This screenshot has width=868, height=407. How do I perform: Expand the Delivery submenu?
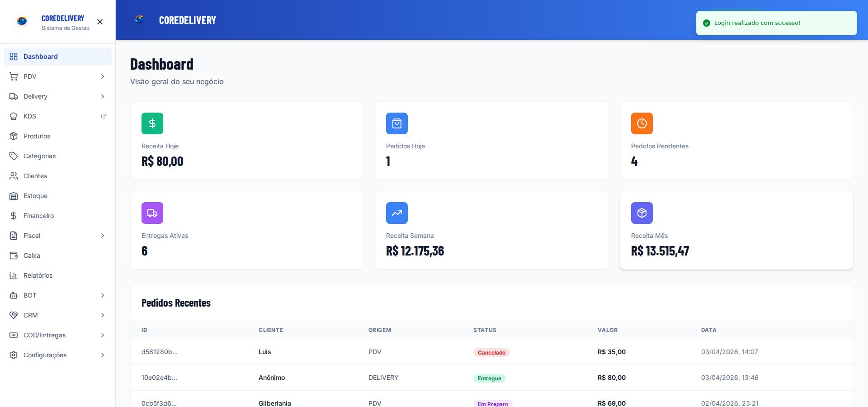57,96
